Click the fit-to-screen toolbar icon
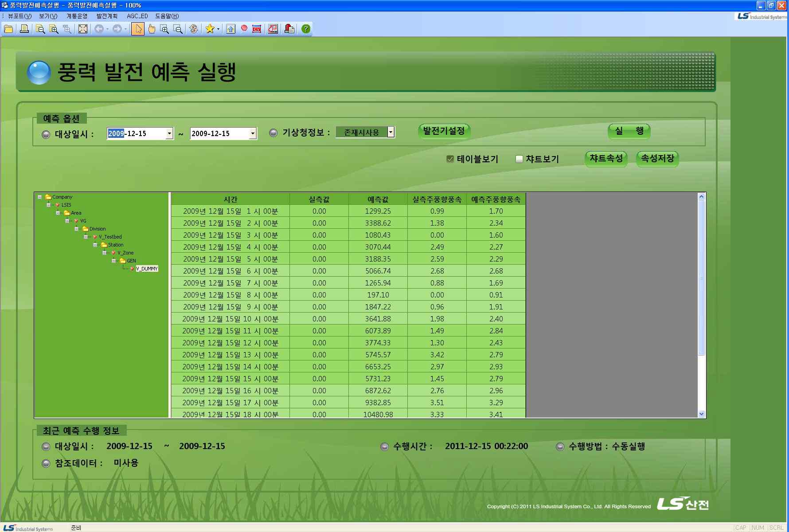The image size is (789, 532). [x=83, y=29]
